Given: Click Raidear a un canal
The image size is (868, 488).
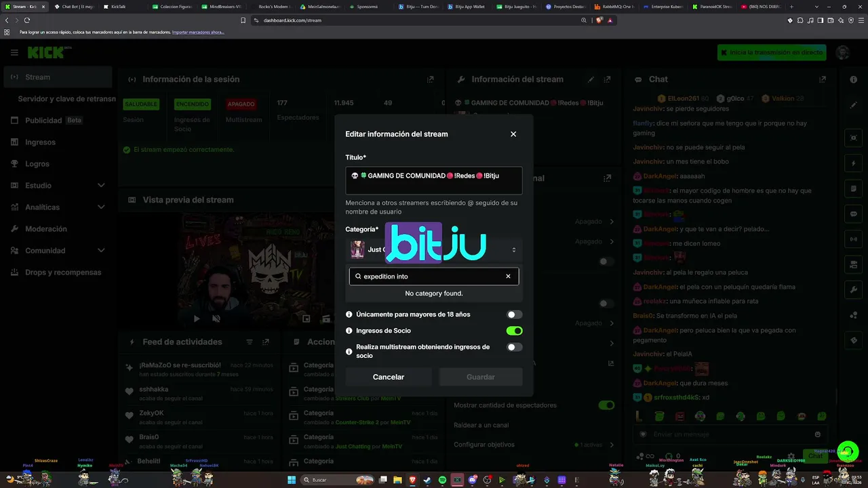Looking at the screenshot, I should coord(481,425).
